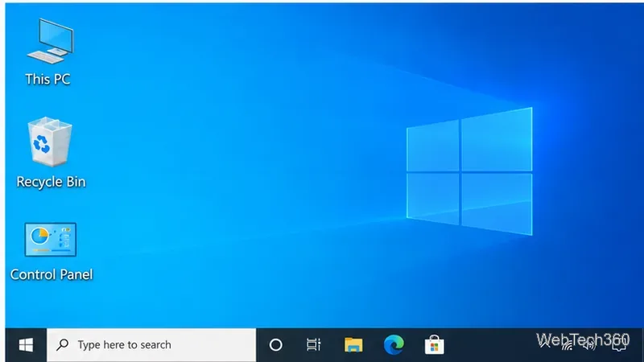
Task: Open Task View on the taskbar
Action: [314, 345]
